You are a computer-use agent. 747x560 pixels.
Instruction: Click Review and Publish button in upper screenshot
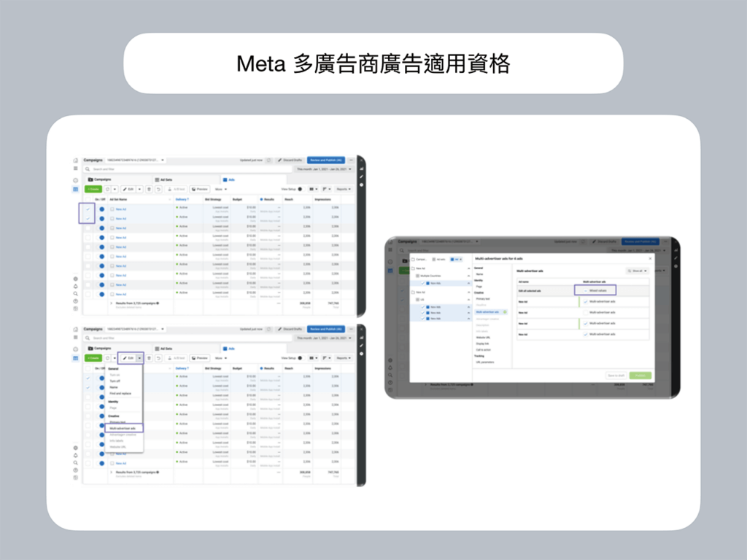pyautogui.click(x=326, y=160)
